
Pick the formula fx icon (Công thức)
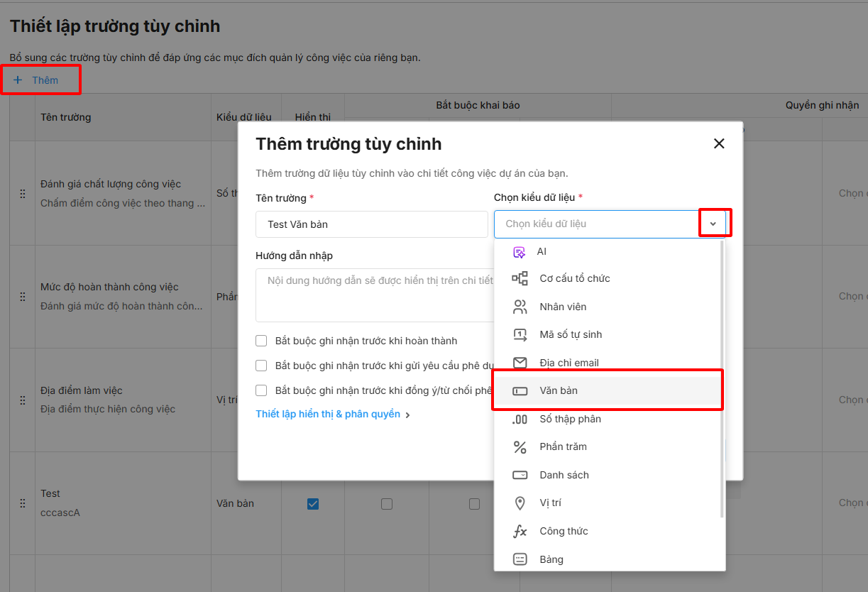[x=520, y=531]
